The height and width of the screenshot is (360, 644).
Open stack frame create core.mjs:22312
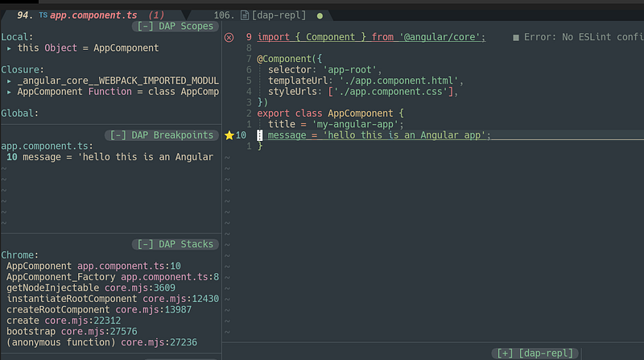[64, 321]
